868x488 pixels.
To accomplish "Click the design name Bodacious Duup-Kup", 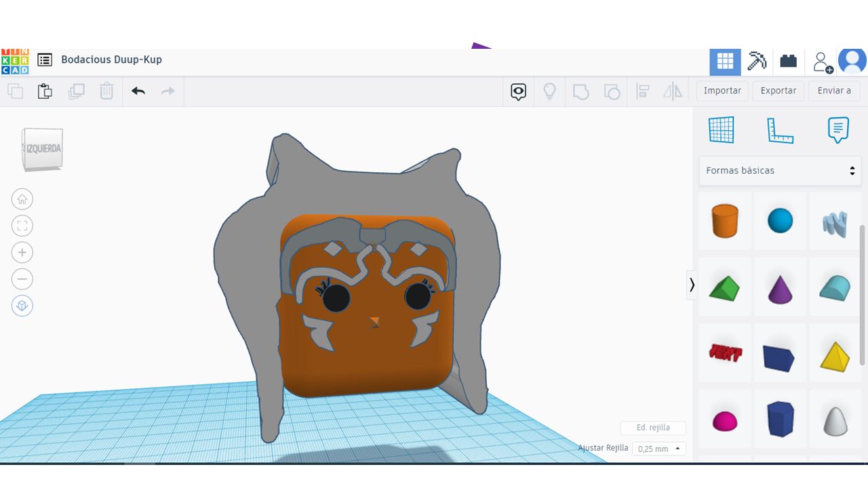I will pyautogui.click(x=111, y=60).
